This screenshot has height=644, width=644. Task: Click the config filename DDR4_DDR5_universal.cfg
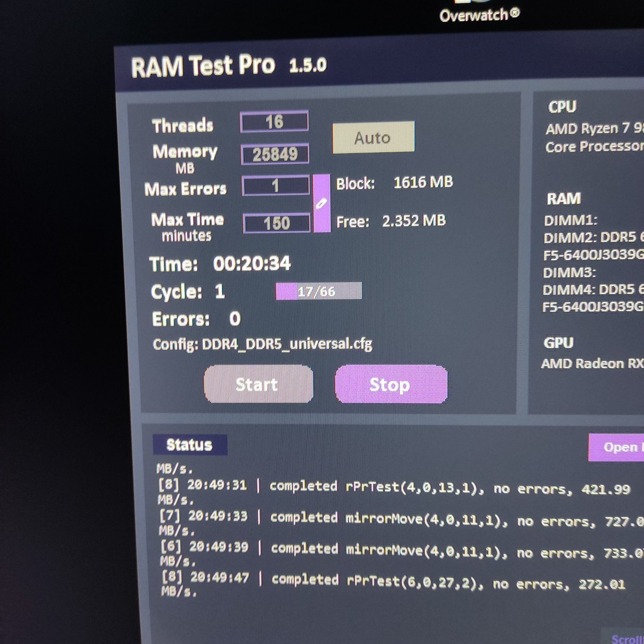(x=287, y=344)
